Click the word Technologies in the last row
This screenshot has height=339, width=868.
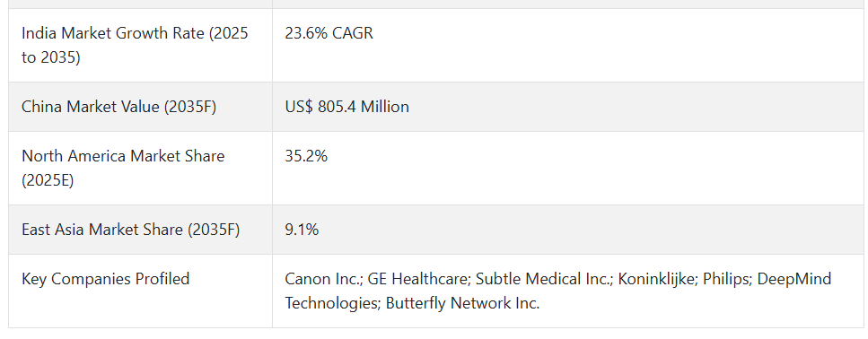coord(332,303)
